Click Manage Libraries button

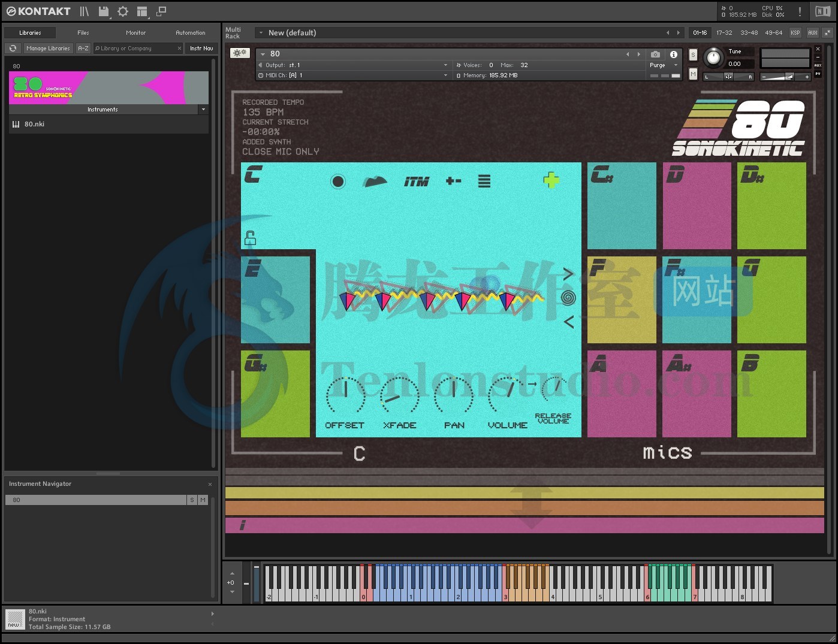pos(48,49)
